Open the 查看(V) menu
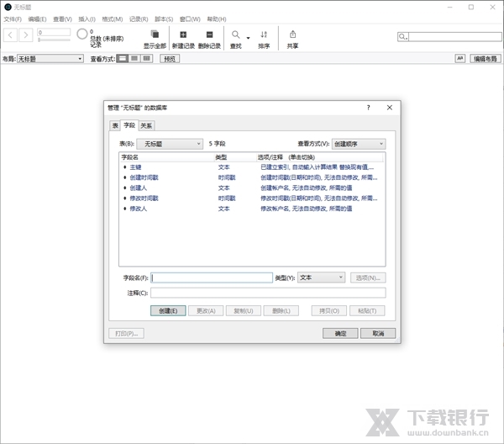The image size is (504, 444). 62,19
